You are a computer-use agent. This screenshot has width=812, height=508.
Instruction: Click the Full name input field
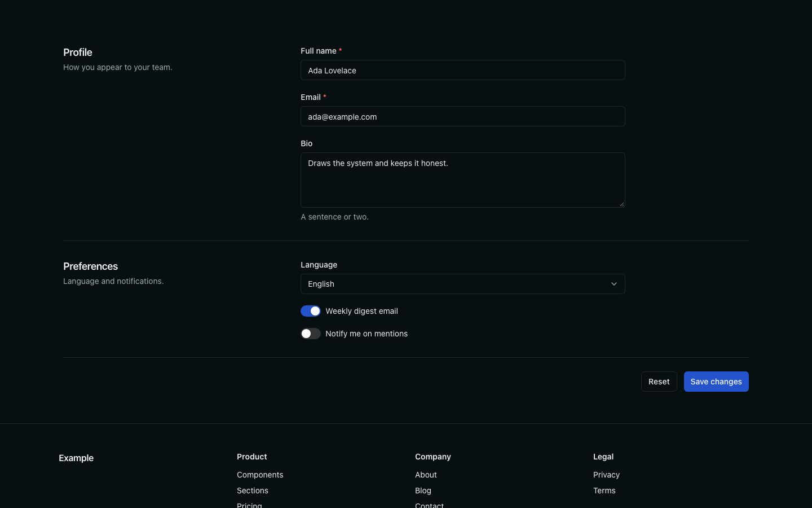(462, 70)
